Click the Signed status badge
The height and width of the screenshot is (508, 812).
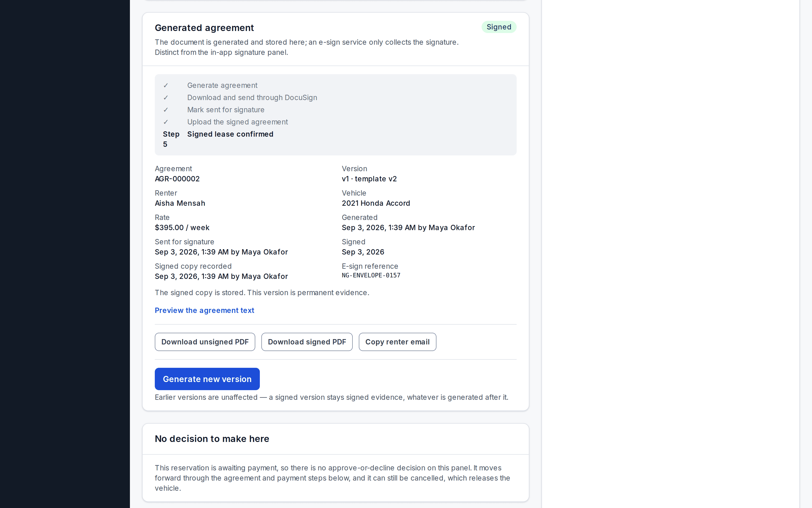pyautogui.click(x=499, y=27)
